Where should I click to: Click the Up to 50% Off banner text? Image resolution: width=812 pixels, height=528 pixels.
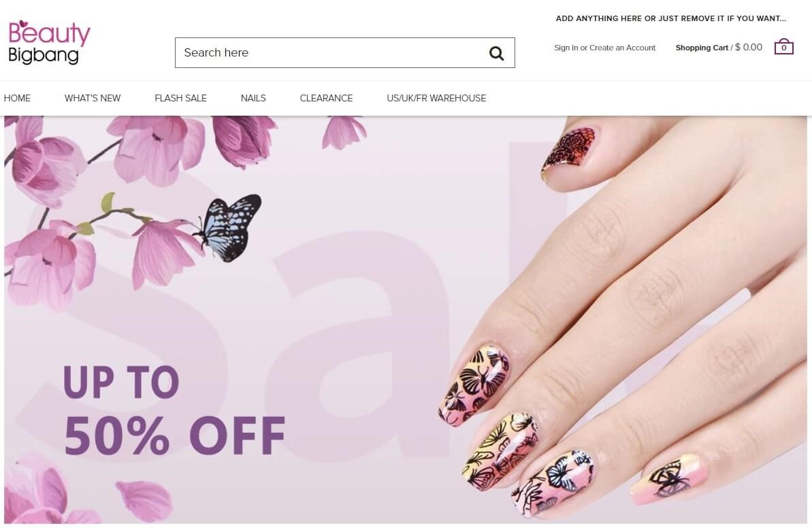click(x=174, y=410)
